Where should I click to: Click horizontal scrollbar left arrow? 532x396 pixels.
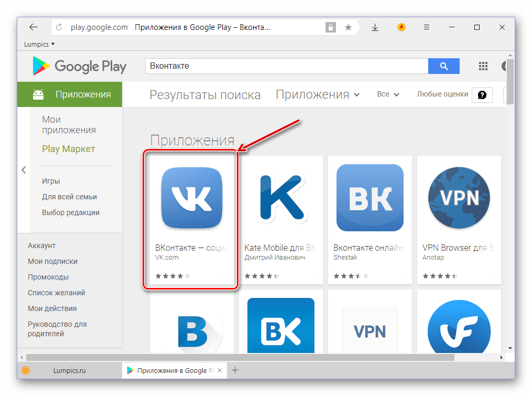click(x=21, y=357)
